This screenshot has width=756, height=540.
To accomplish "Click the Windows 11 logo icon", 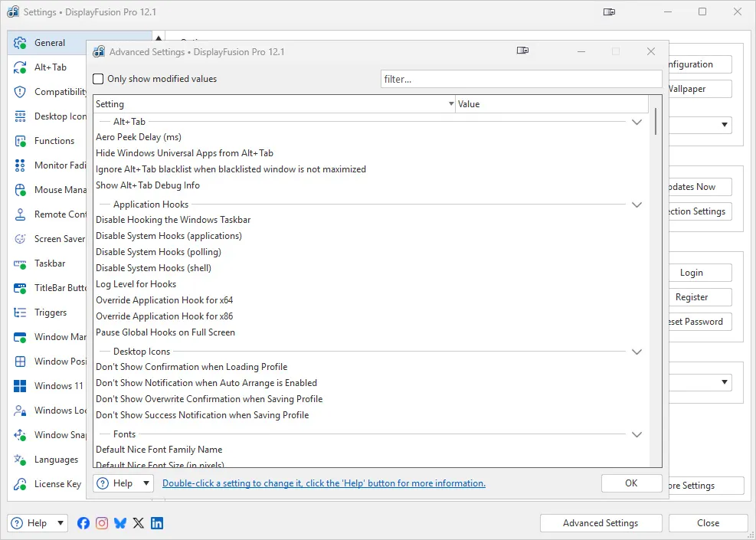I will tap(20, 386).
